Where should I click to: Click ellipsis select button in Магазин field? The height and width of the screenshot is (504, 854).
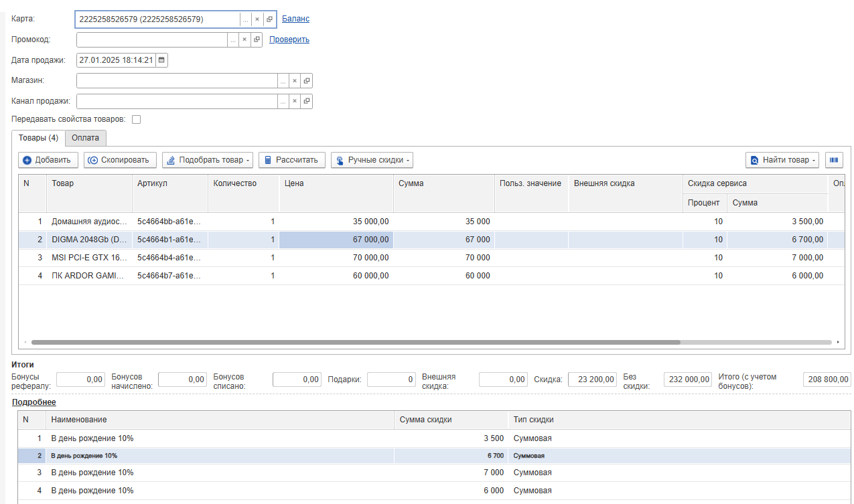283,81
